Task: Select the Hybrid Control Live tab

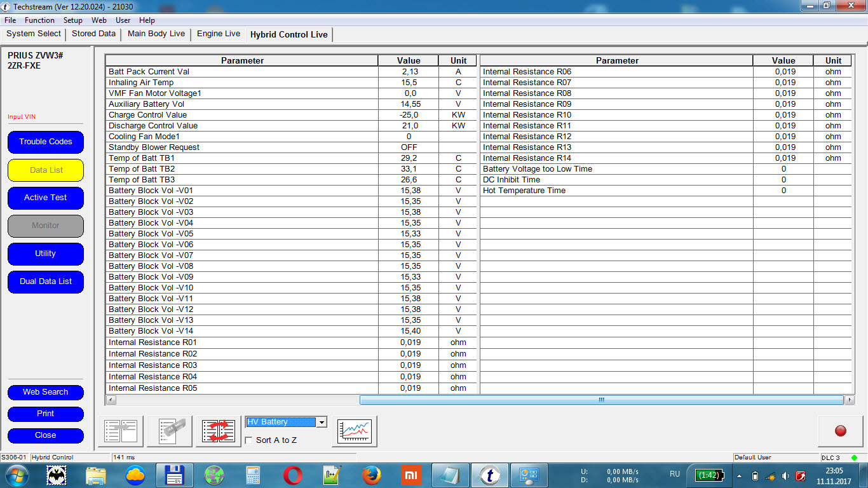Action: pyautogui.click(x=289, y=34)
